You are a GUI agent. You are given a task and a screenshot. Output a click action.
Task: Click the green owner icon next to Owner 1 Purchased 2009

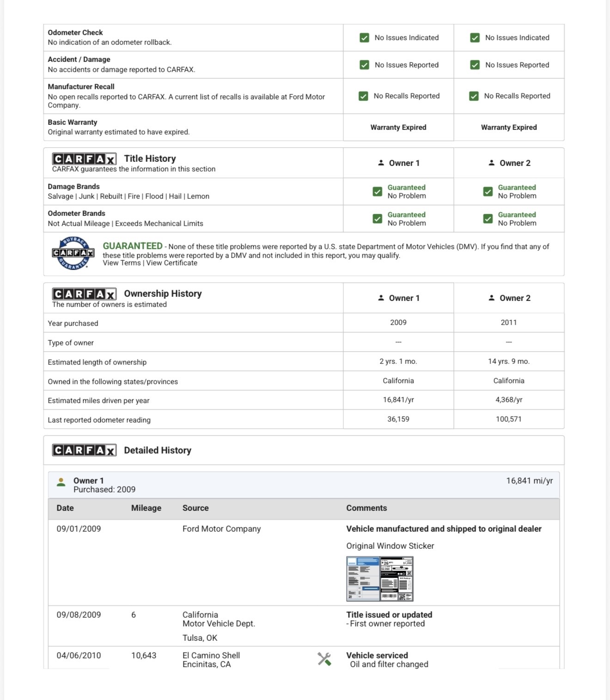click(x=61, y=482)
